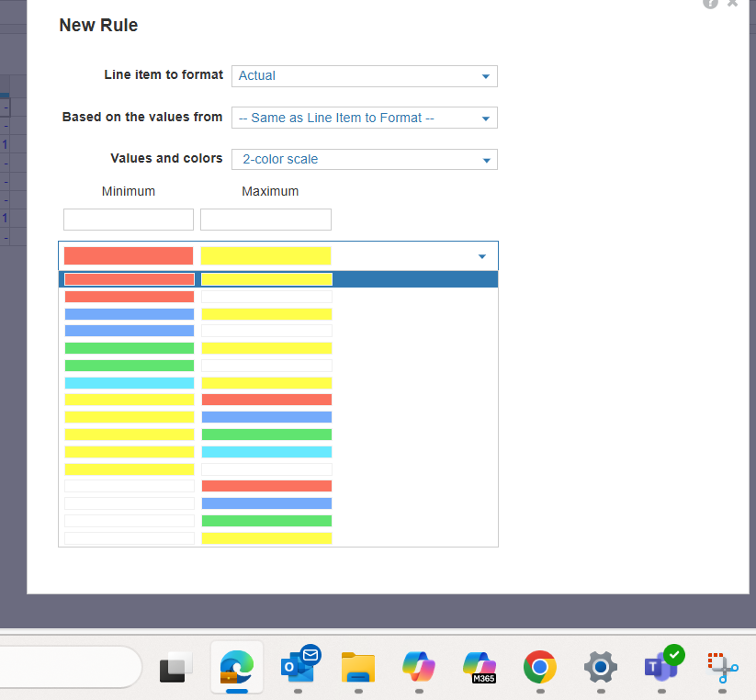
Task: Open Snipping Tool from the taskbar
Action: click(722, 668)
